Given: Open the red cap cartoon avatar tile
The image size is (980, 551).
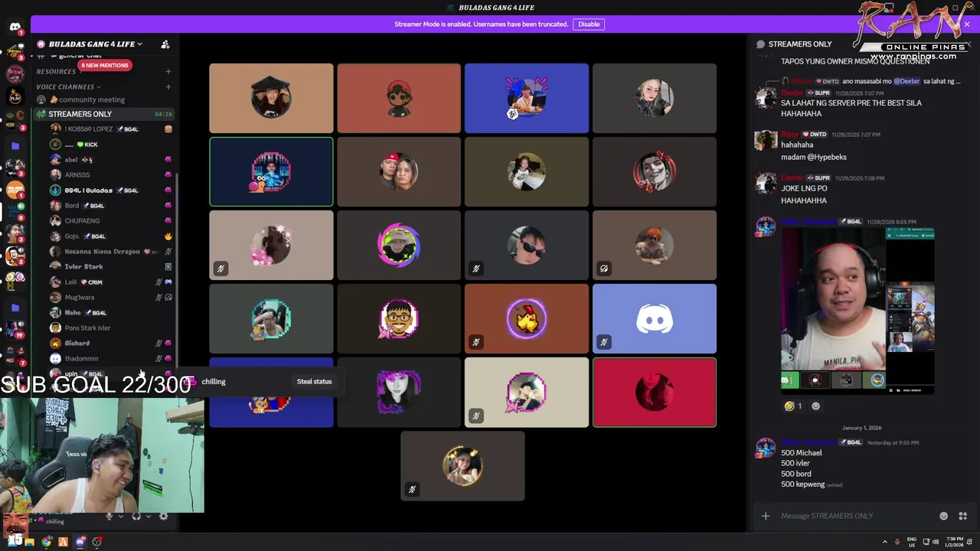Looking at the screenshot, I should (x=399, y=98).
